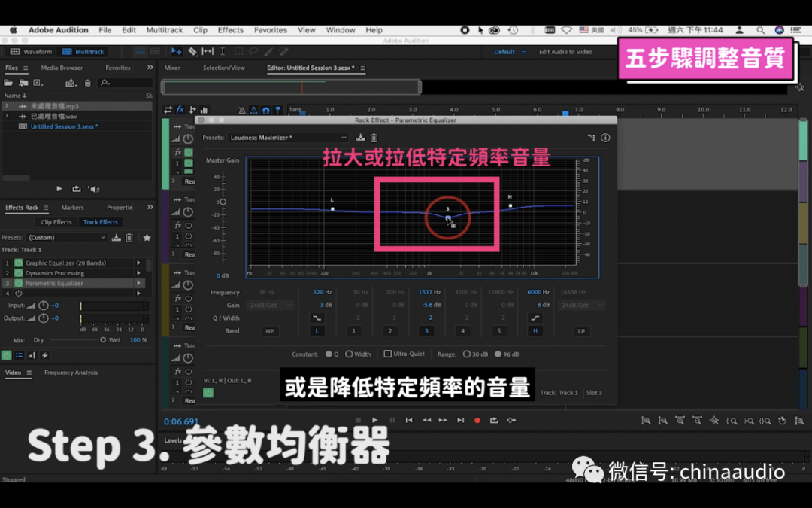Click the low shelf slope button for band L
Screen dimensions: 812x508
coord(317,318)
